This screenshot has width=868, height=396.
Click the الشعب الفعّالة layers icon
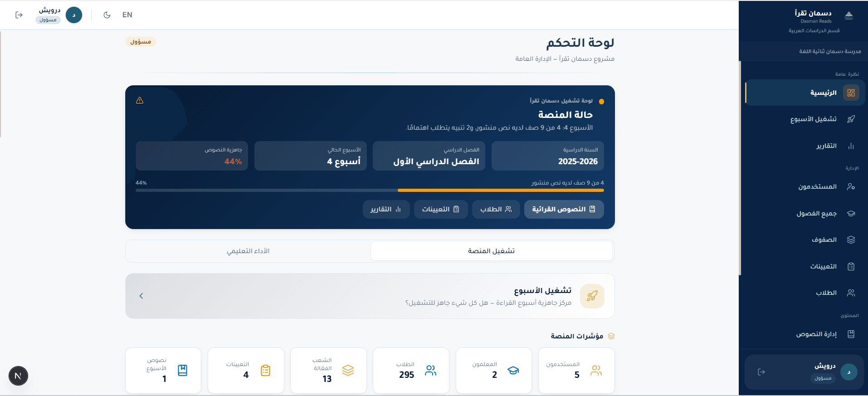(x=348, y=371)
